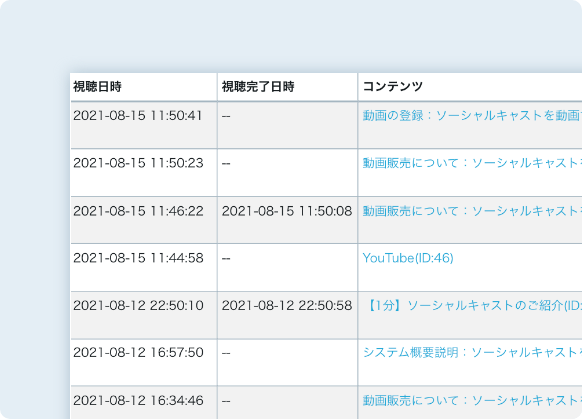
Task: Open 動画販売について link from 11:46:22 row
Action: pos(472,211)
